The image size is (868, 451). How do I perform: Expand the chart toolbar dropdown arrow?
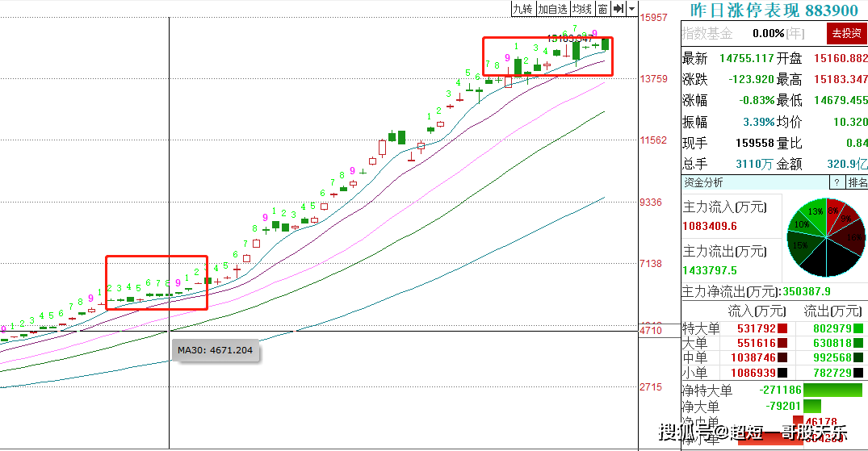631,9
